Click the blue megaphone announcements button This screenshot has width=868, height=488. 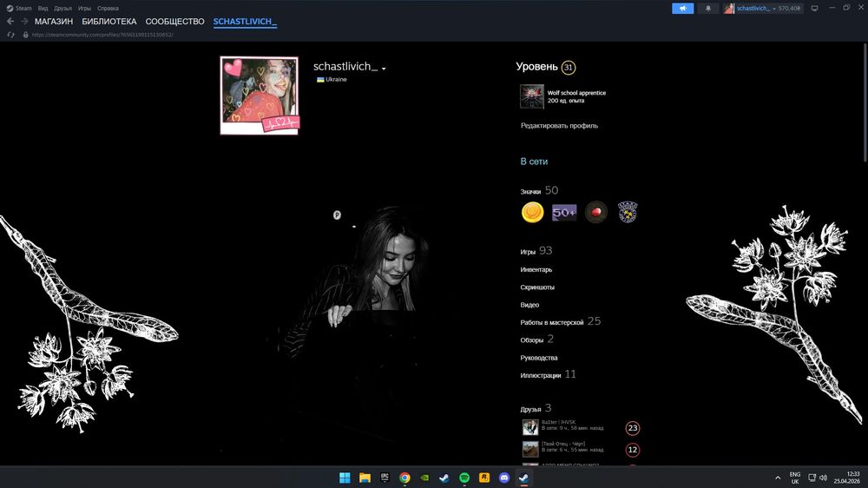coord(682,8)
